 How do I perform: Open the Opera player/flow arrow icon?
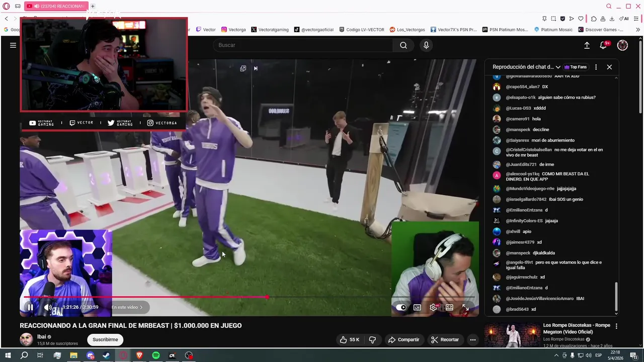(x=572, y=19)
